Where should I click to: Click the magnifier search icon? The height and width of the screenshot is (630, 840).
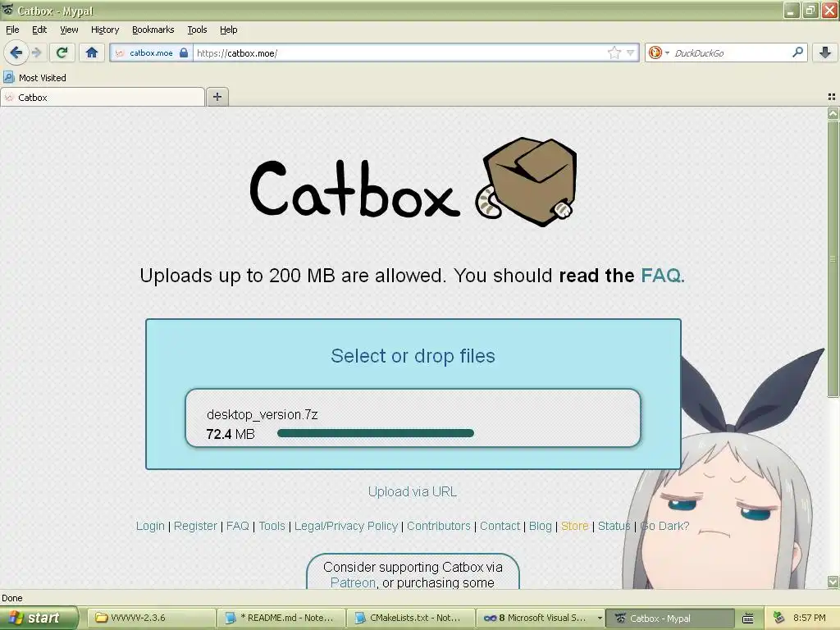click(x=797, y=52)
